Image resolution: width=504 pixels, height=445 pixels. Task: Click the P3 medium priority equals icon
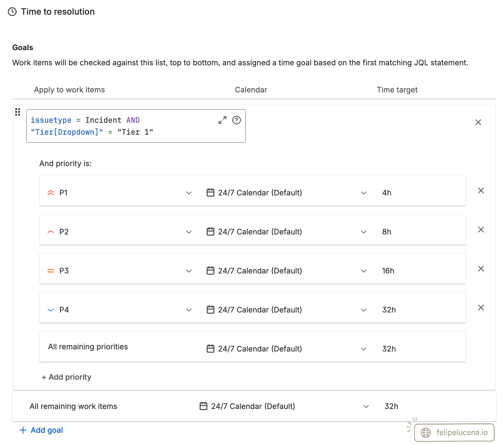tap(51, 271)
